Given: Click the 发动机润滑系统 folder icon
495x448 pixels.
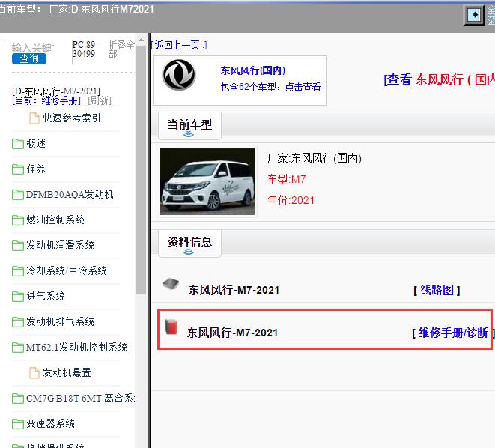Looking at the screenshot, I should tap(18, 246).
